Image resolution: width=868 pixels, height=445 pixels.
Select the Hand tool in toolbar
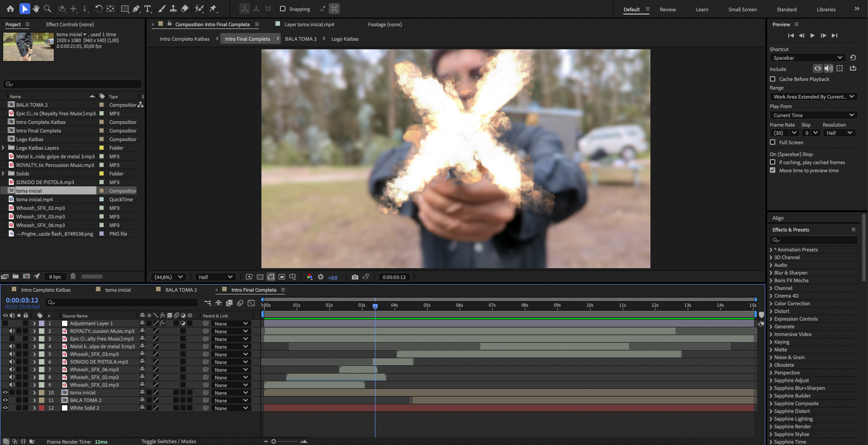click(x=36, y=9)
